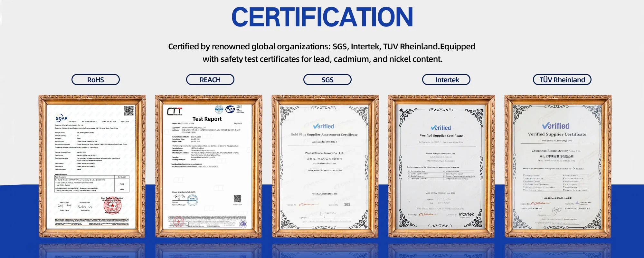
Task: Click the intertek logo on supplier certificate
Action: tap(466, 214)
